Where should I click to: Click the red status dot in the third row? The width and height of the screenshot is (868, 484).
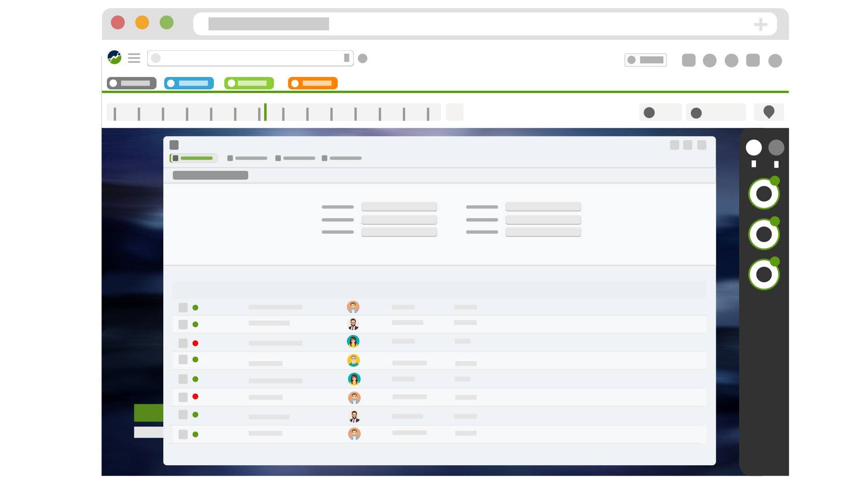pyautogui.click(x=195, y=343)
